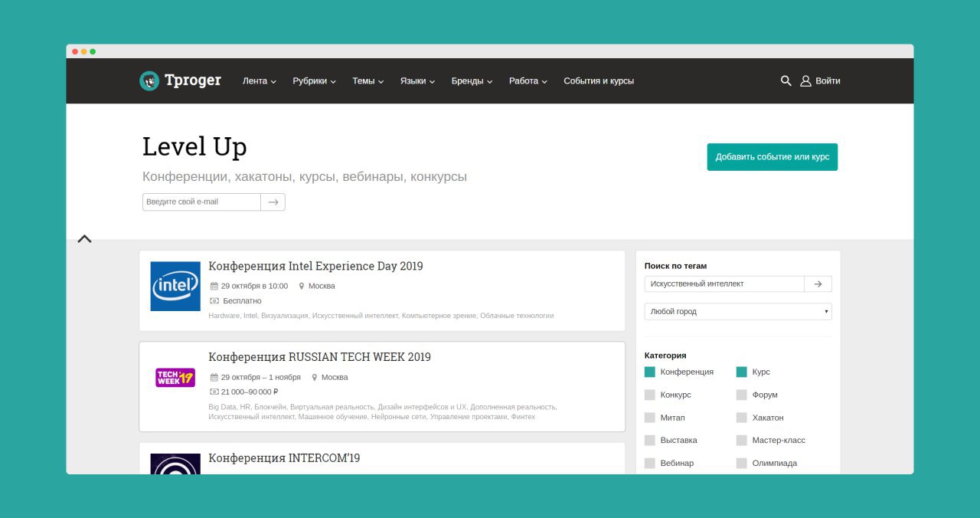The height and width of the screenshot is (518, 980).
Task: Click the Визуализация tag in Intel event
Action: point(285,316)
